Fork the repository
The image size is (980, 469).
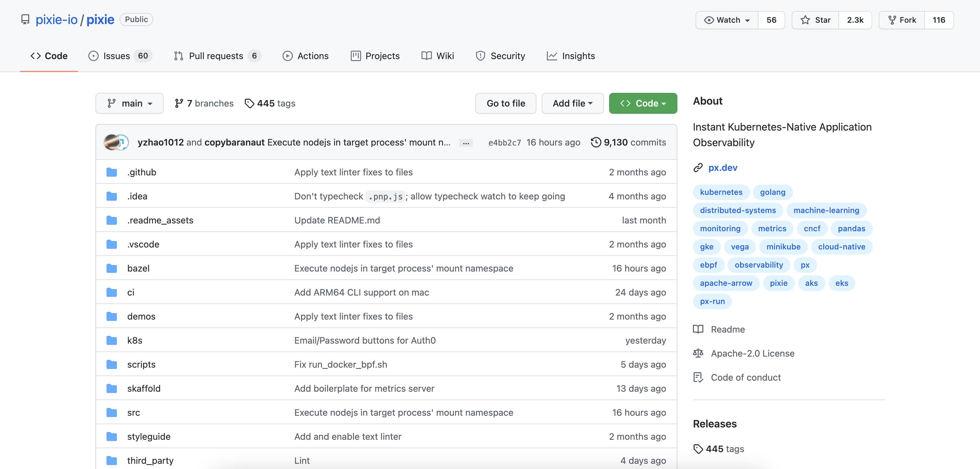[x=902, y=20]
